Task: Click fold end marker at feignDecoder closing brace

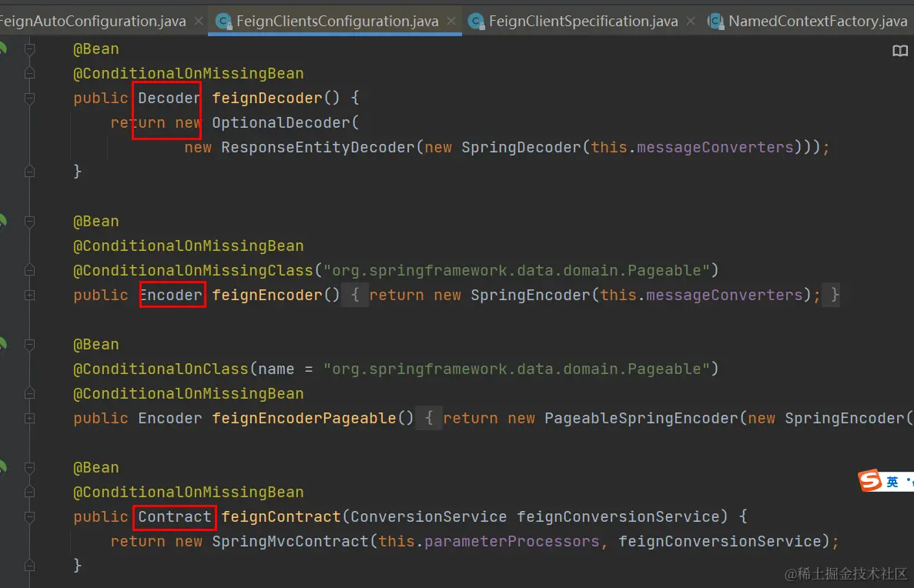Action: click(30, 172)
